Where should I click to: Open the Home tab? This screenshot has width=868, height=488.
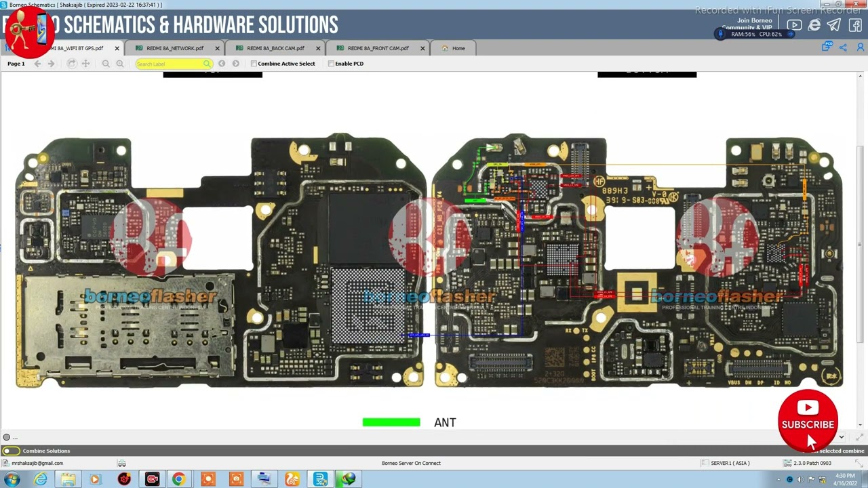(454, 48)
